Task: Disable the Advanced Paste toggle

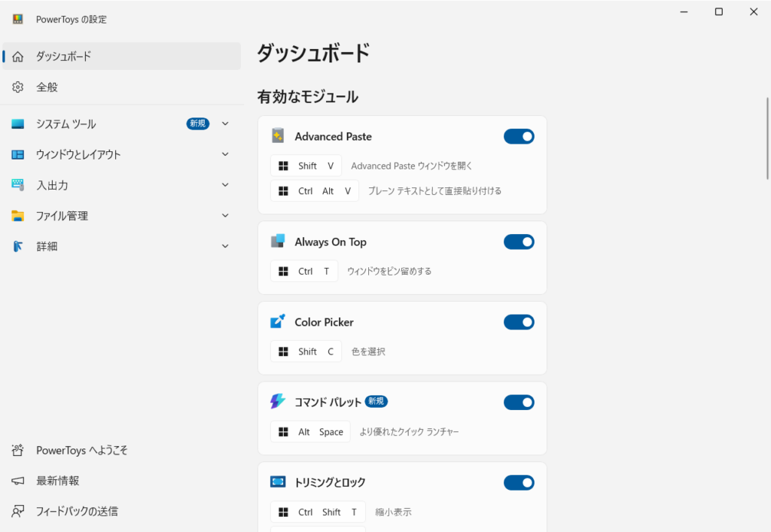Action: click(x=519, y=136)
